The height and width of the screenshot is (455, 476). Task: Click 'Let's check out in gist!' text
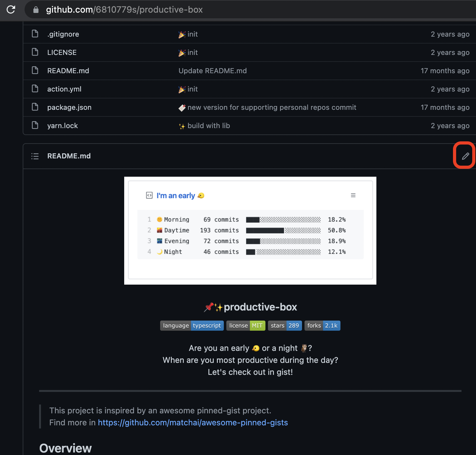coord(250,372)
